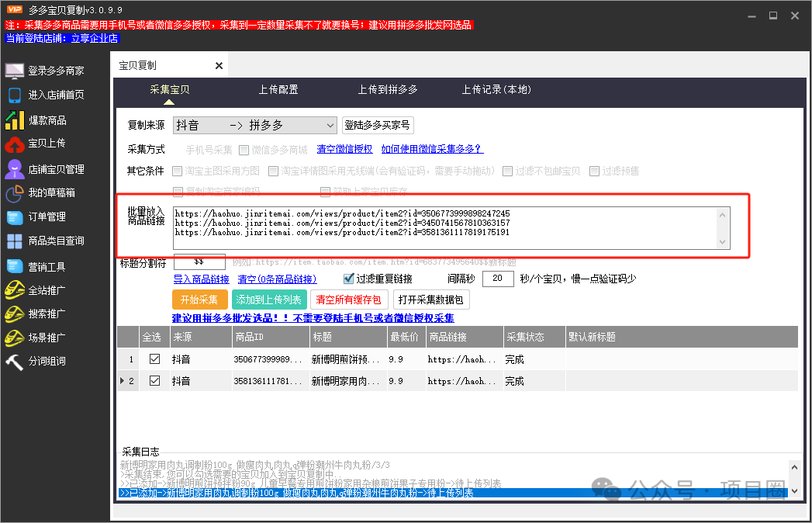This screenshot has height=523, width=812.
Task: Expand the second table row details
Action: (x=122, y=380)
